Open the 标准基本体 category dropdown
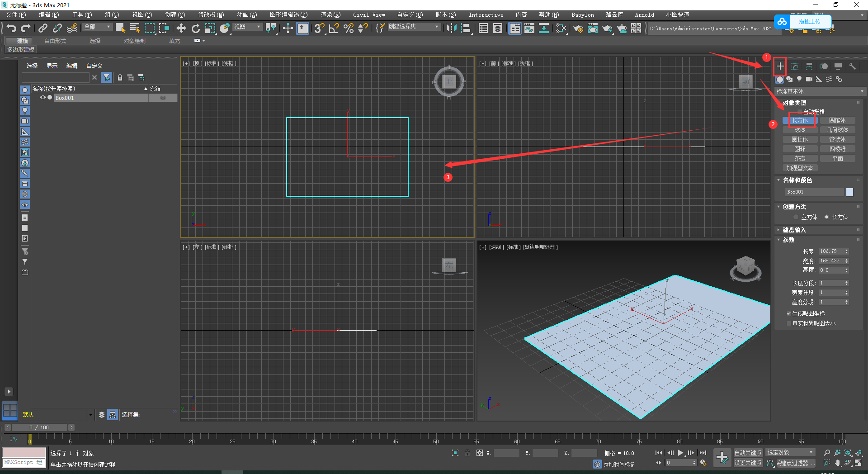Screen dimensions: 868x474 coord(820,91)
